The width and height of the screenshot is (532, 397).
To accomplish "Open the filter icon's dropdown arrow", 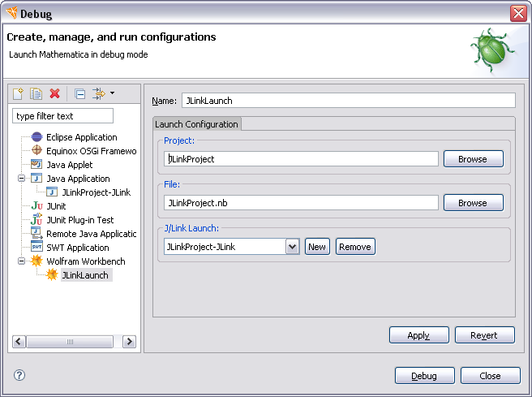I will 112,93.
